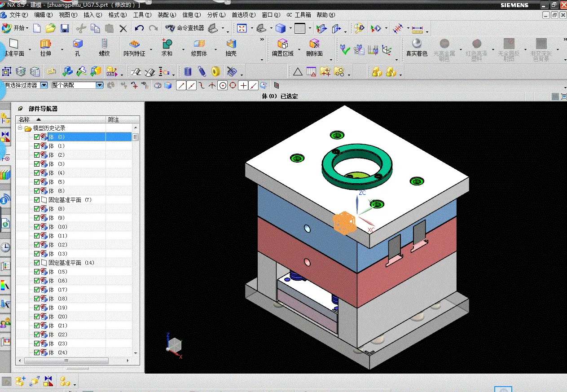Collapse the 模型历史记录 tree node
This screenshot has height=392, width=567.
[20, 128]
